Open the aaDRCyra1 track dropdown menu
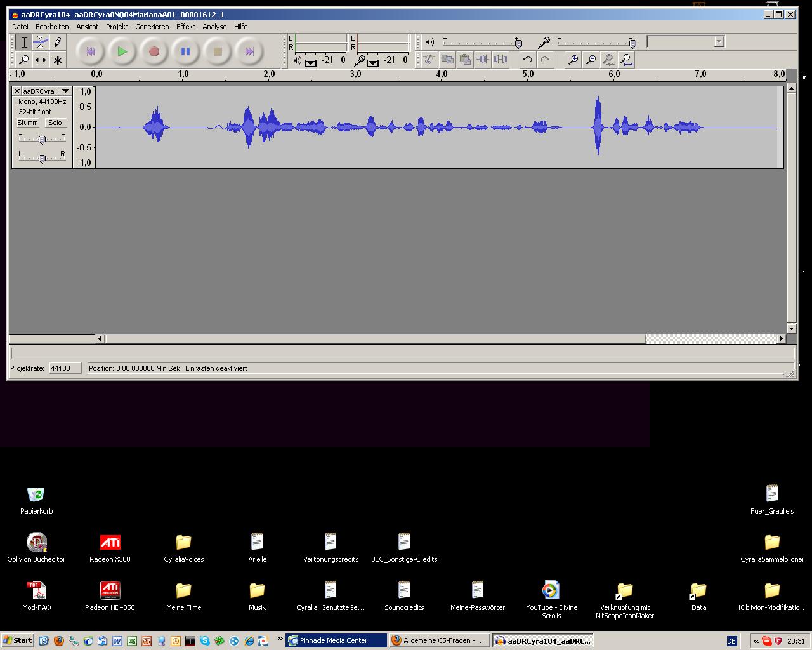This screenshot has height=650, width=812. click(x=65, y=91)
